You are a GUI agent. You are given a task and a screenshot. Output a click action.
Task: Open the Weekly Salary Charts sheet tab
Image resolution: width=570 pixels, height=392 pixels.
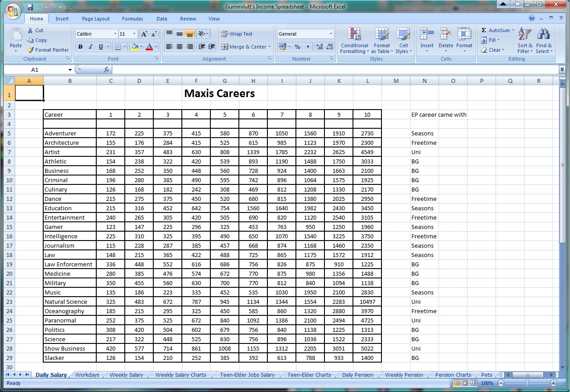pos(180,375)
